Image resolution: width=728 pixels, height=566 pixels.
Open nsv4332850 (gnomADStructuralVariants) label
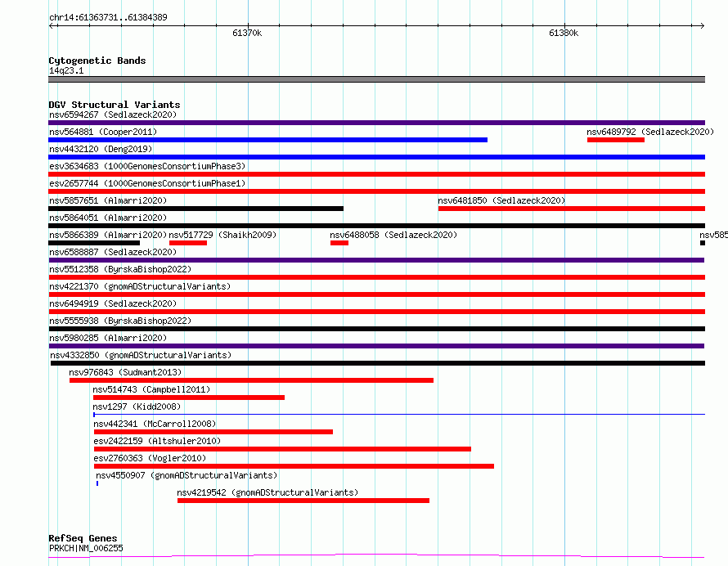(x=141, y=355)
